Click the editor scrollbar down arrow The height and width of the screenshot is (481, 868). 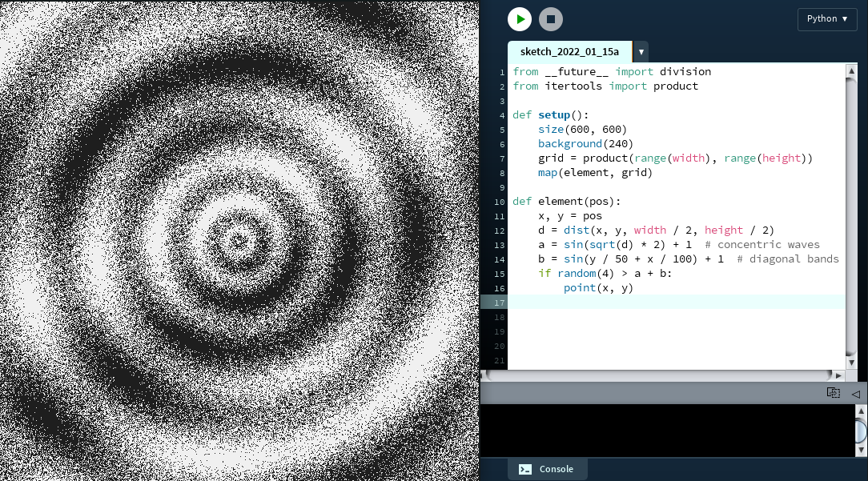tap(851, 352)
